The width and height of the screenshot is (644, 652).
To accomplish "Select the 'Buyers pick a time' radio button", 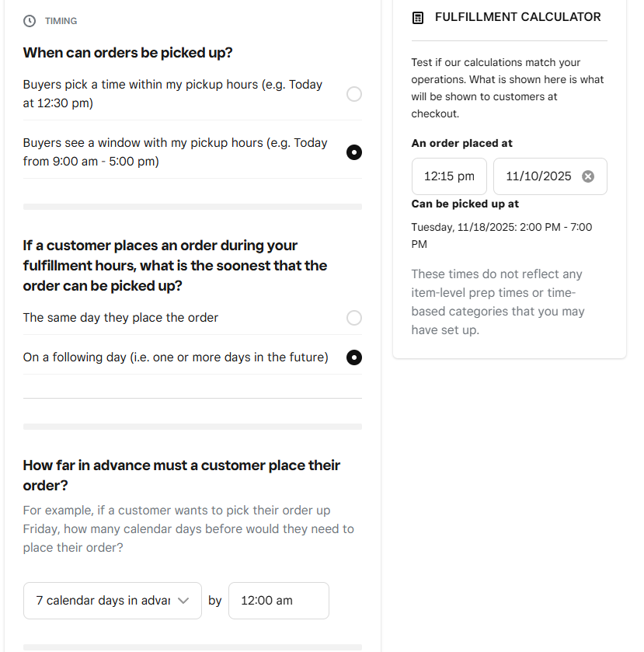I will [354, 94].
